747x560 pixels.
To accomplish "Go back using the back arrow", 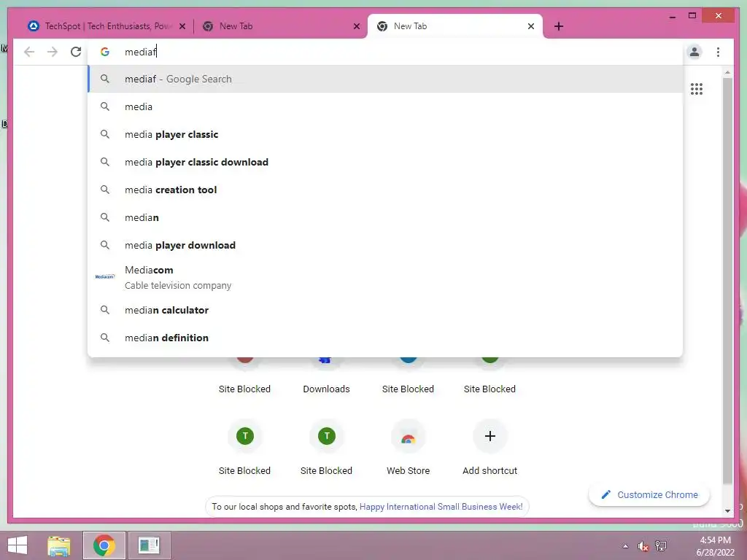I will (29, 52).
